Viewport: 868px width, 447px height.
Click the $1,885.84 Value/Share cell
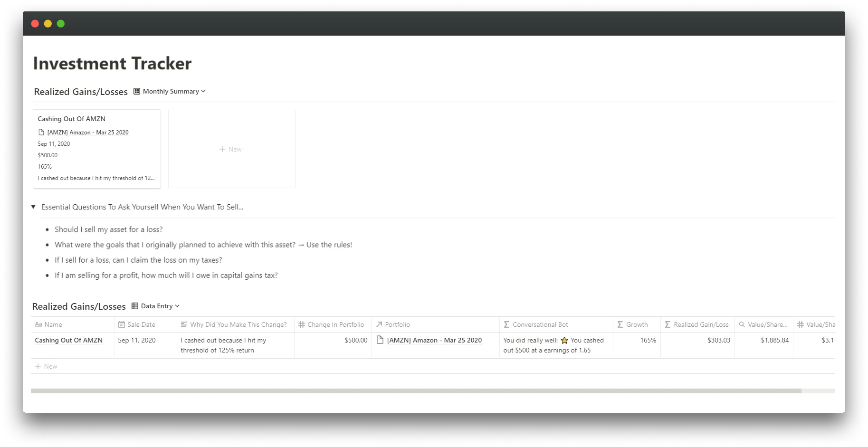pyautogui.click(x=764, y=345)
